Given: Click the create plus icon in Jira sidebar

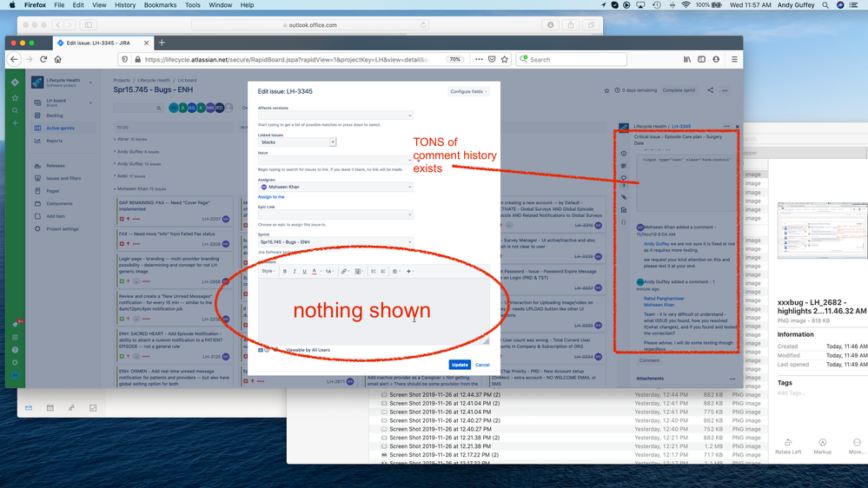Looking at the screenshot, I should (x=15, y=123).
